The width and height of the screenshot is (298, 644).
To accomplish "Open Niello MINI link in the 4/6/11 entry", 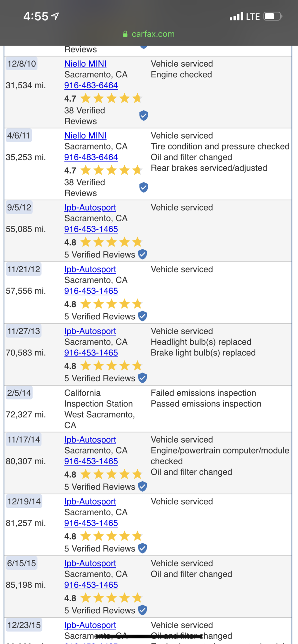I will pyautogui.click(x=85, y=136).
